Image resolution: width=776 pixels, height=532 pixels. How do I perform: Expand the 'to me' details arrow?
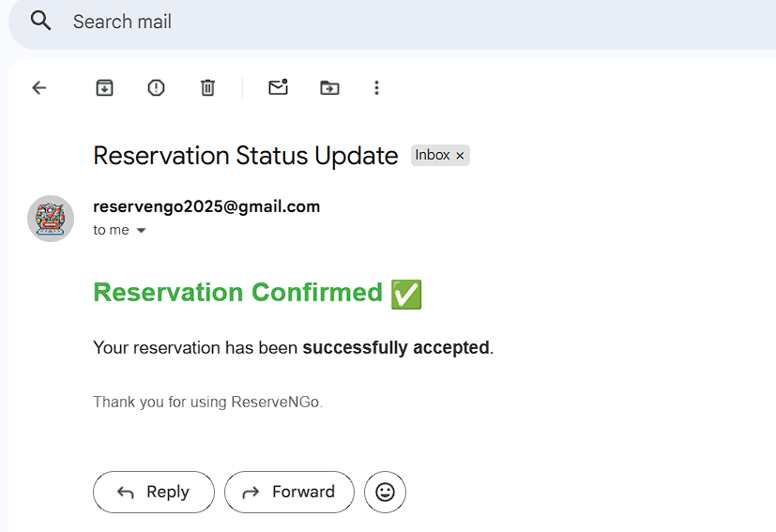tap(142, 231)
